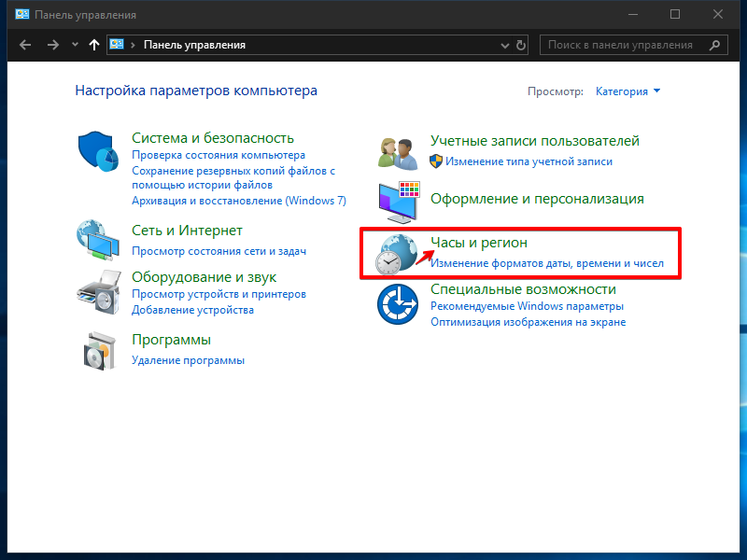Click the breadcrumb chevron before Панель управления
747x560 pixels.
pyautogui.click(x=134, y=45)
